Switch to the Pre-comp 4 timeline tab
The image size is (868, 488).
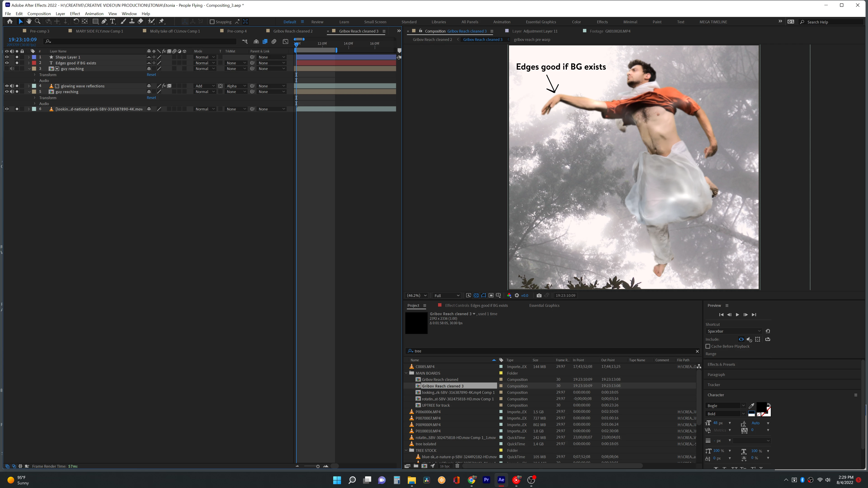click(236, 31)
